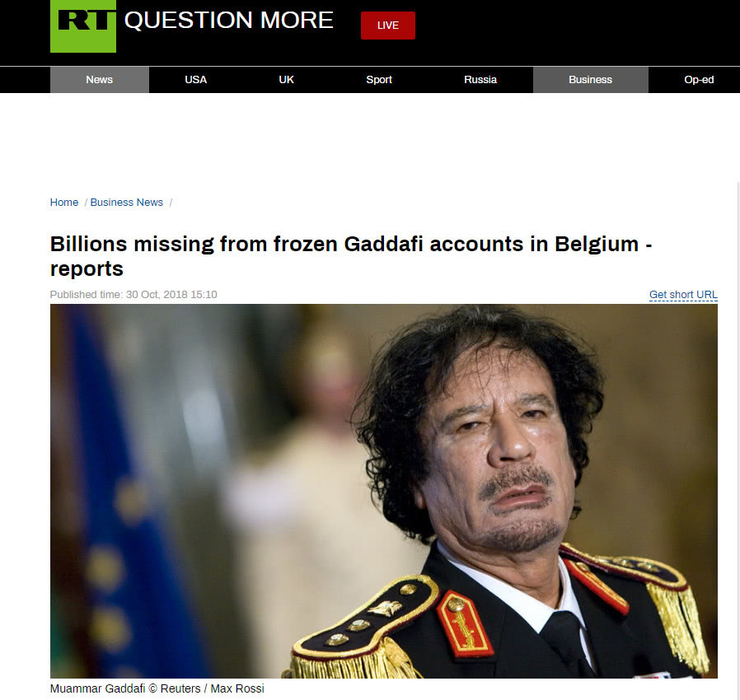Click the published time stamp text

coord(133,295)
